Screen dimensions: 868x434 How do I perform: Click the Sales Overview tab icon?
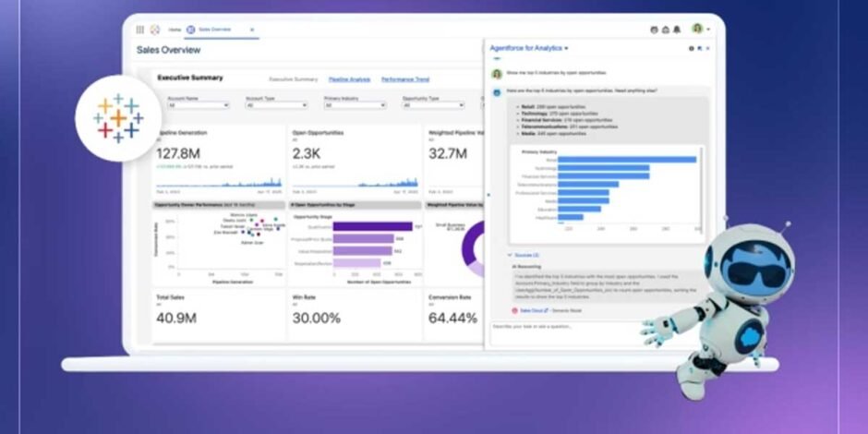(191, 30)
